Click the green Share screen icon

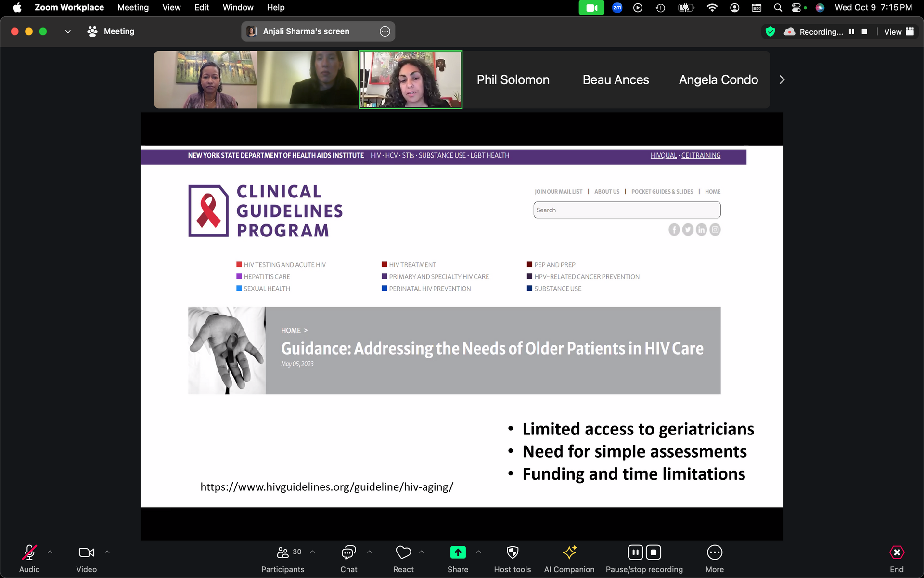point(458,552)
